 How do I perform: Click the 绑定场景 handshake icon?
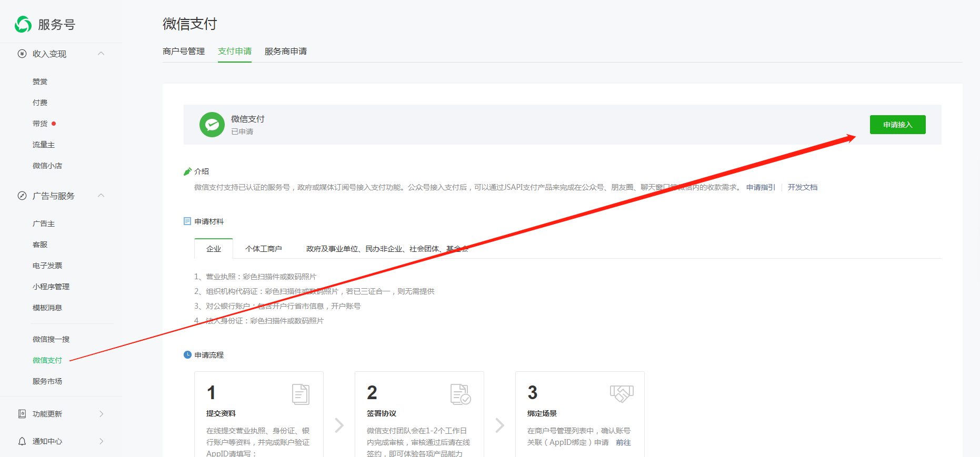pos(622,393)
